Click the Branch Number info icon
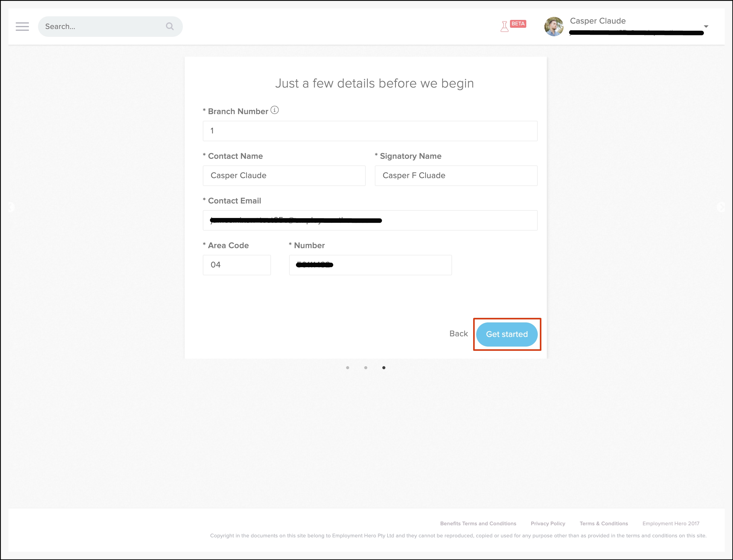The height and width of the screenshot is (560, 733). tap(275, 110)
